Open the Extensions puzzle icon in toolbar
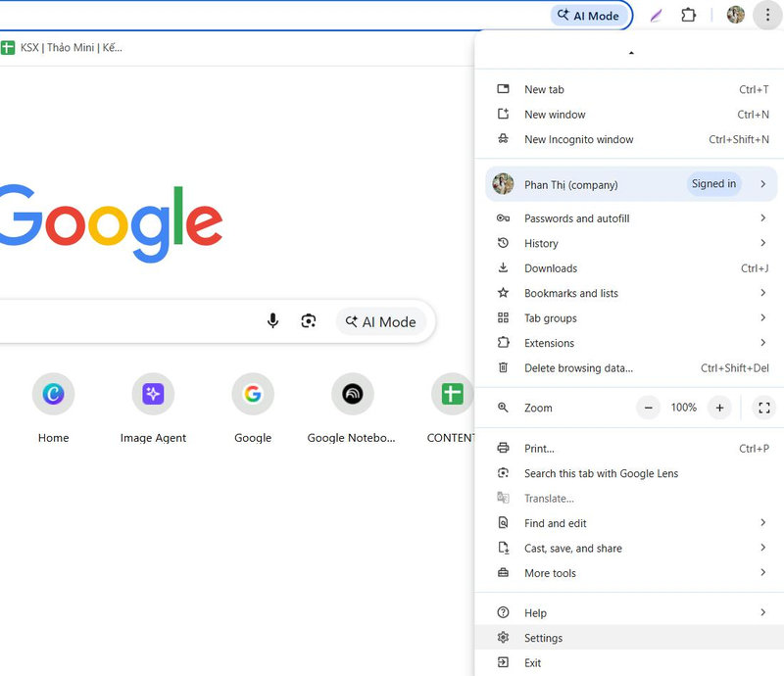The image size is (784, 676). (689, 15)
